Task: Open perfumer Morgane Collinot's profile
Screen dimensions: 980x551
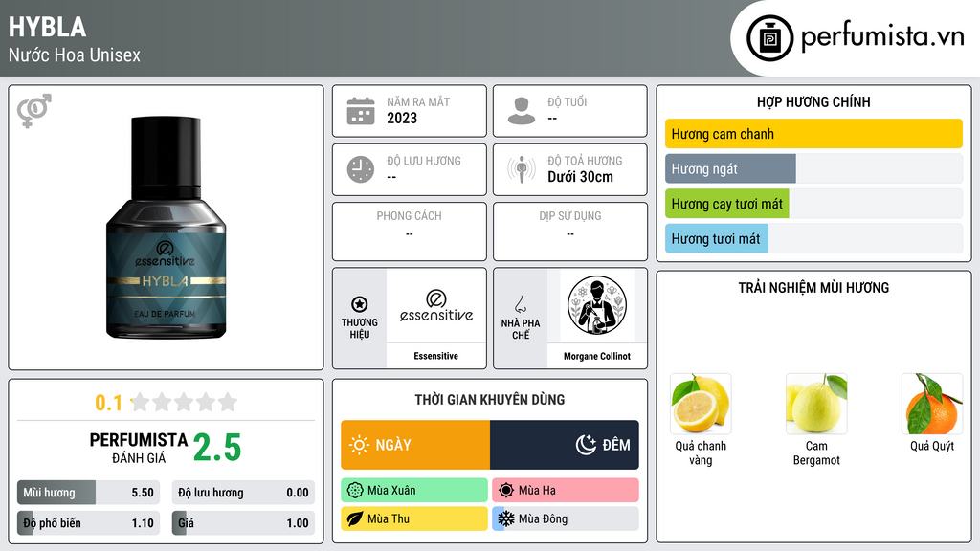Action: click(x=597, y=318)
